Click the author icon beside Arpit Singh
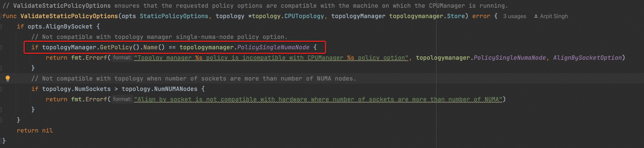The width and height of the screenshot is (644, 148). [536, 16]
